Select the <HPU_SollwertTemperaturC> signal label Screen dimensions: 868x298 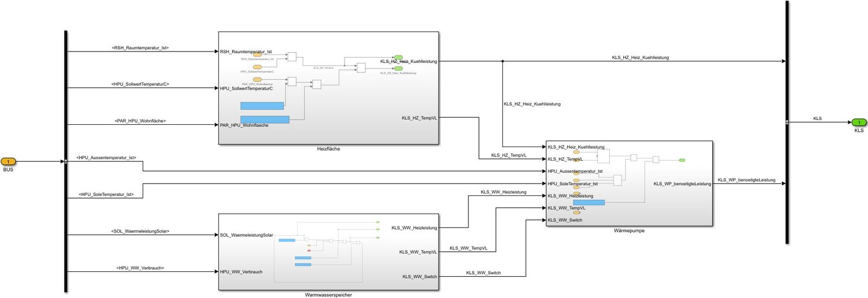click(140, 84)
